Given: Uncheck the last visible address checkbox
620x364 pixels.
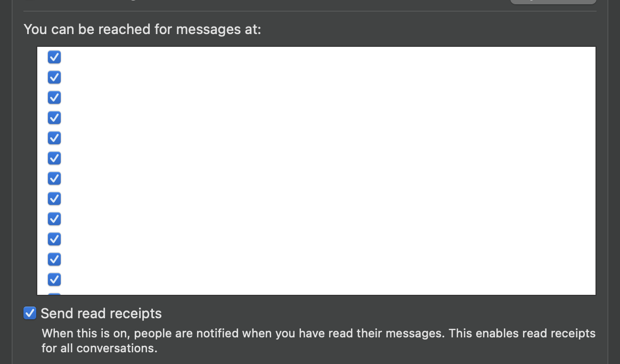Looking at the screenshot, I should click(54, 279).
